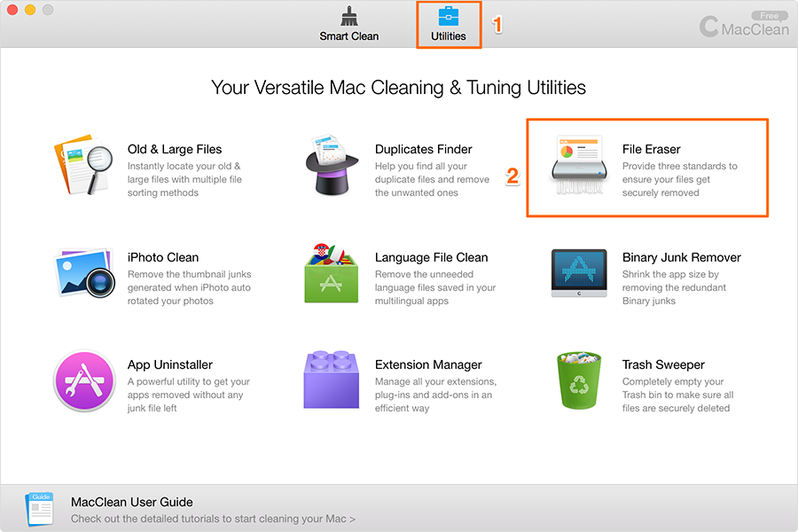This screenshot has width=798, height=532.
Task: Open Trash Sweeper via the green bin icon
Action: pyautogui.click(x=579, y=379)
